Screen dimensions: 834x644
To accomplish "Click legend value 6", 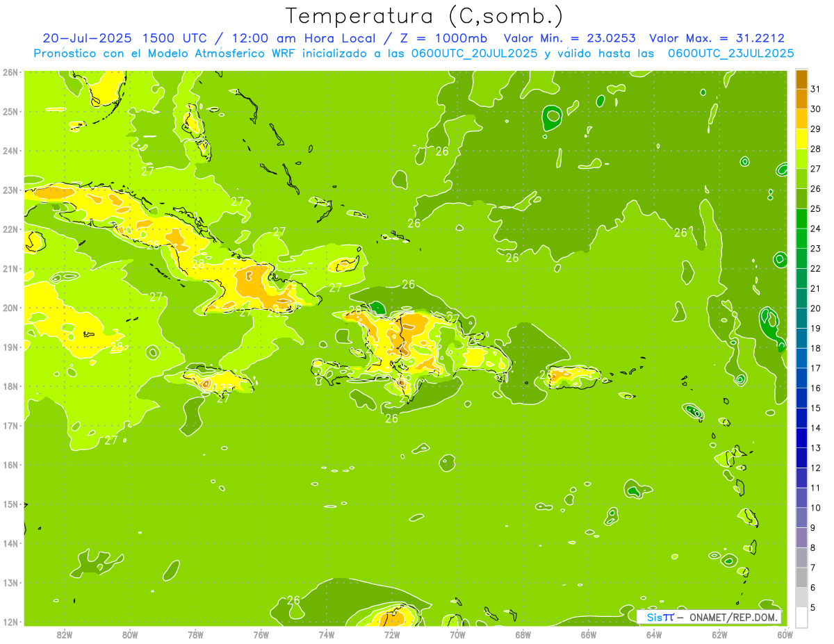I will [812, 588].
